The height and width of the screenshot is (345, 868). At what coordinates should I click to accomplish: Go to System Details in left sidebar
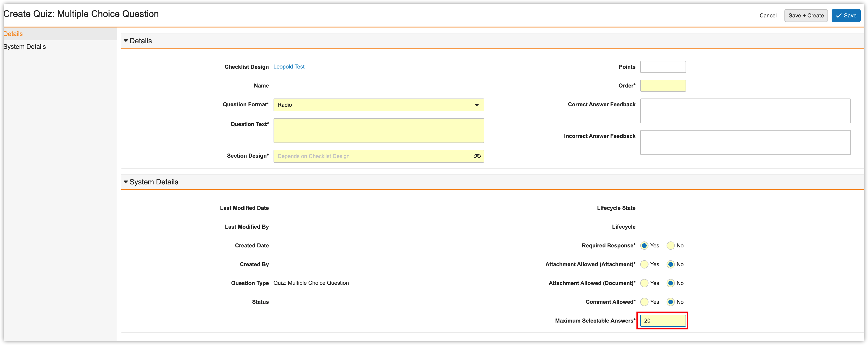tap(24, 47)
